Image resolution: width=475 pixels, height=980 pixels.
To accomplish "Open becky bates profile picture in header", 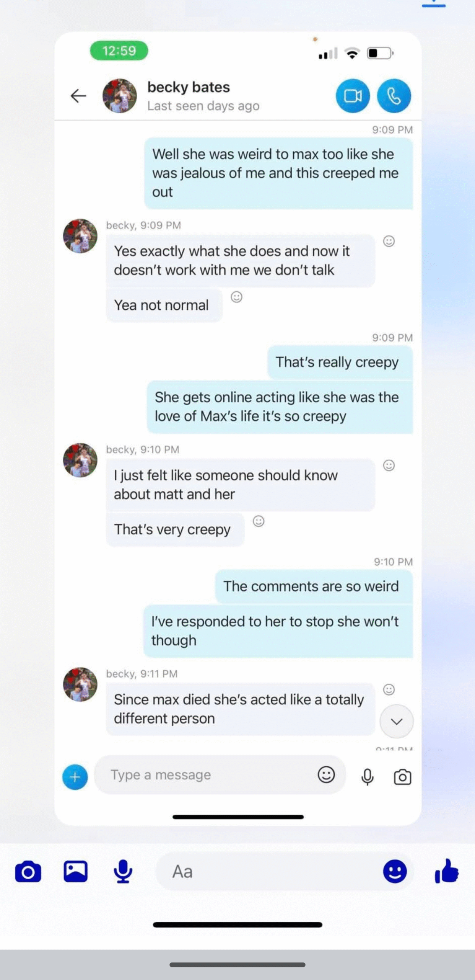I will pos(120,96).
